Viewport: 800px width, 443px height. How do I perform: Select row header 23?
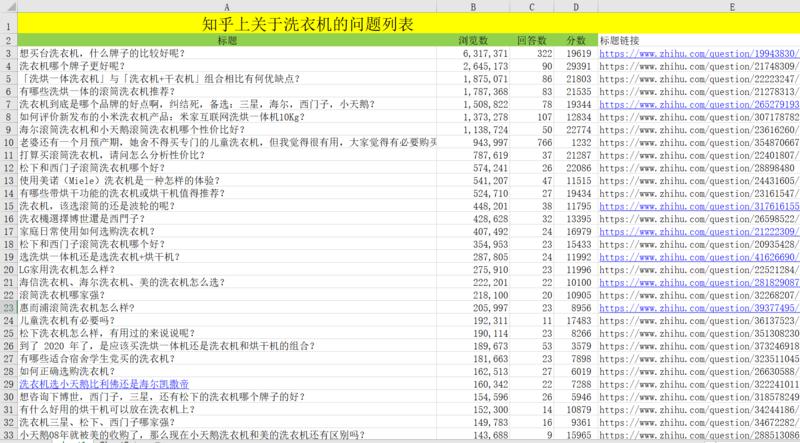9,308
